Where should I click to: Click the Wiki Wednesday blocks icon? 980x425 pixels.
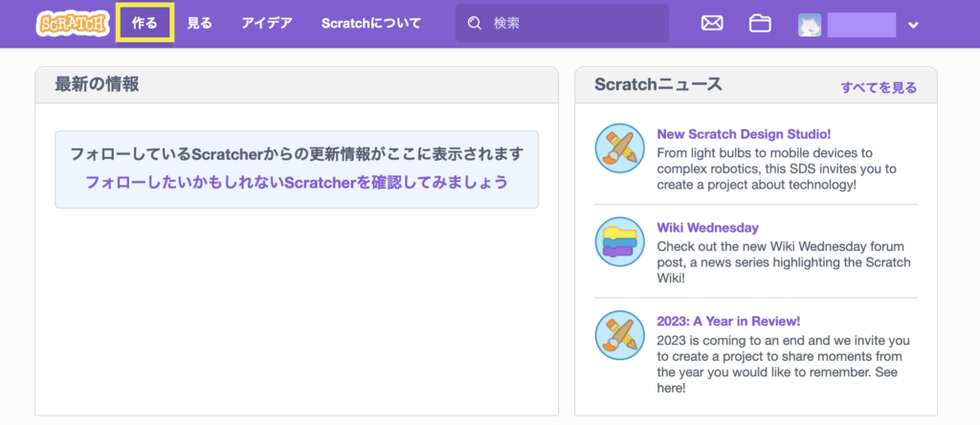click(x=619, y=242)
